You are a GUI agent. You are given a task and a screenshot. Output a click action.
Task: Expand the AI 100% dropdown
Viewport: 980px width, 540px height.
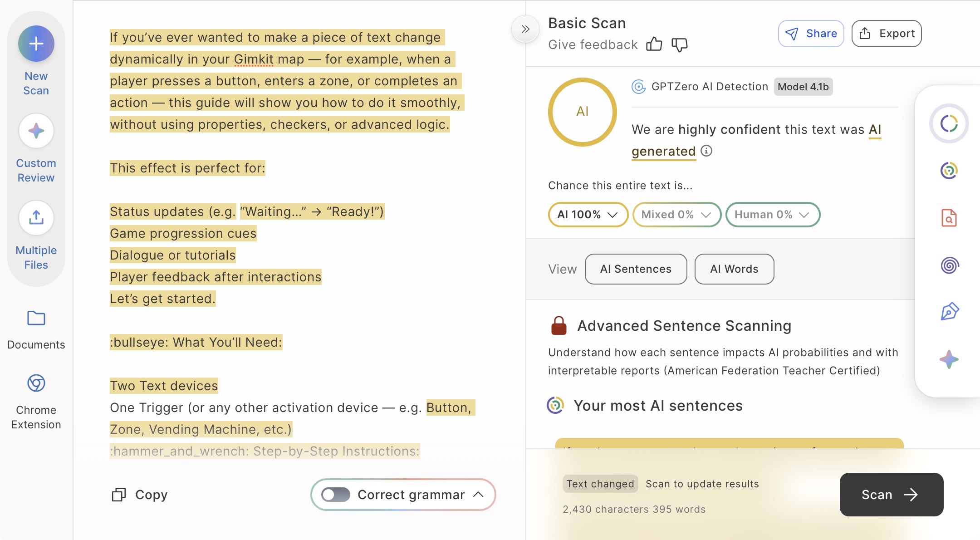coord(588,215)
